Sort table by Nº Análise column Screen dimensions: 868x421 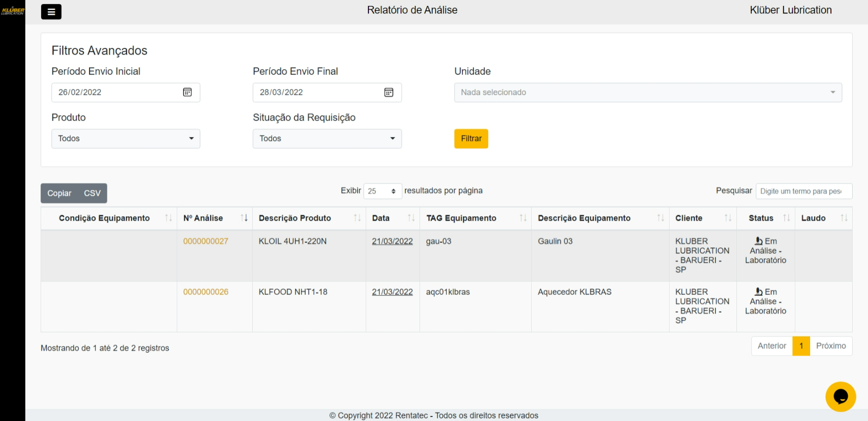(x=214, y=218)
